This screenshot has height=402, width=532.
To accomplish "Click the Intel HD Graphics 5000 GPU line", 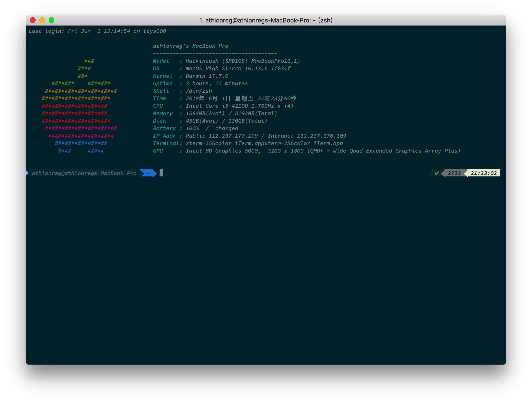I will click(223, 151).
